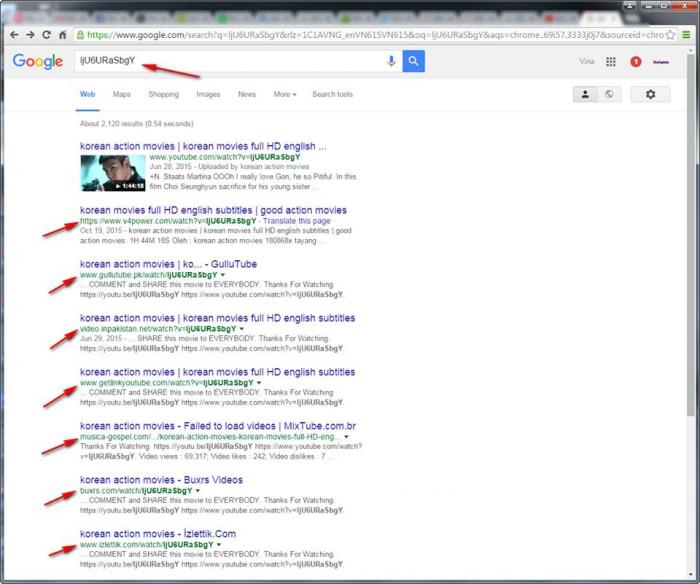700x584 pixels.
Task: Play the video thumbnail of first result
Action: [x=113, y=173]
